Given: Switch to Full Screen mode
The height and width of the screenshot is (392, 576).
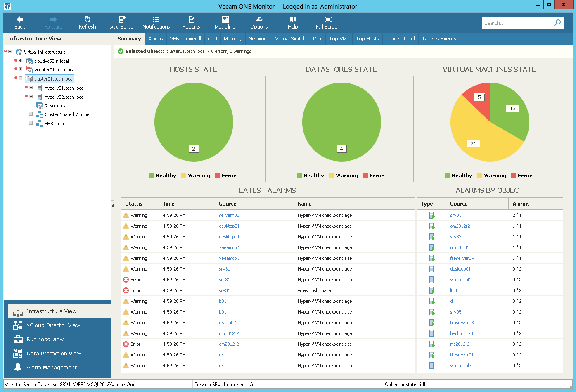Looking at the screenshot, I should click(x=328, y=23).
